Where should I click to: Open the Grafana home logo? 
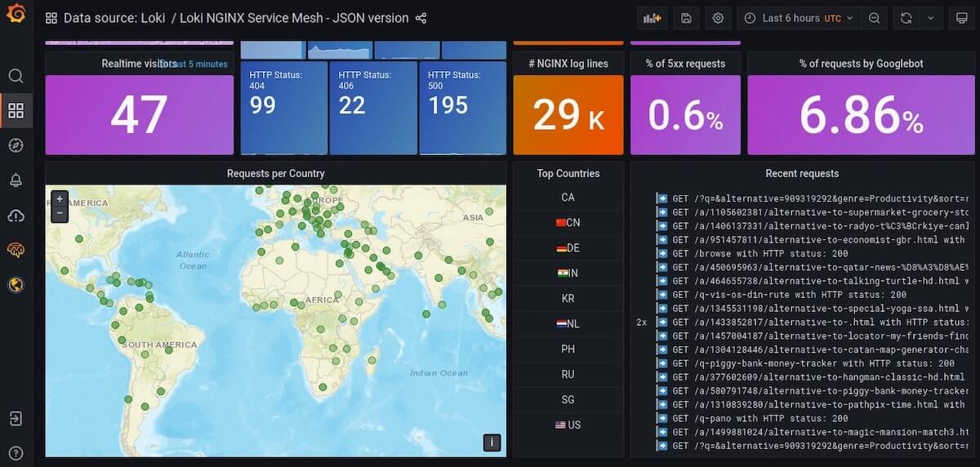16,15
